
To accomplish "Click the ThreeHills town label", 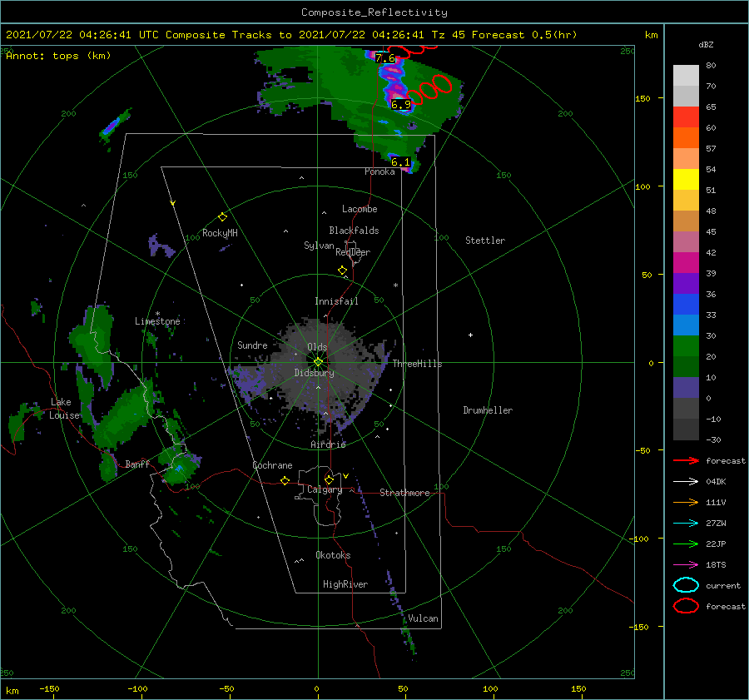I will [417, 364].
